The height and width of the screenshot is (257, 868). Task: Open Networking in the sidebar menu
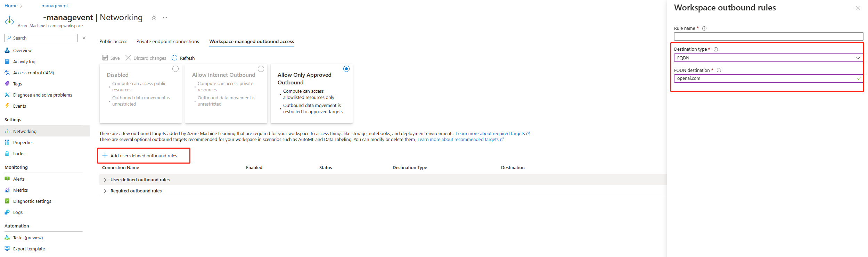tap(45, 131)
